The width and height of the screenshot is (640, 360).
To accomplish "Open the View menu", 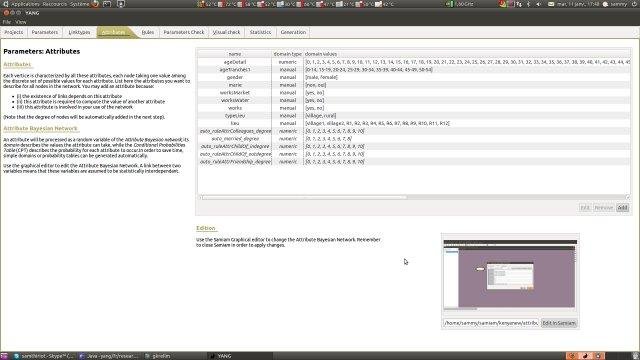I will [21, 22].
